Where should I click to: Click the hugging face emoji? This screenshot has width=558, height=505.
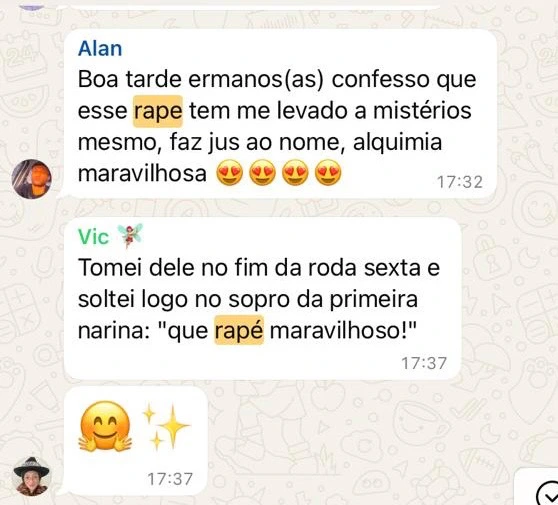(x=105, y=426)
